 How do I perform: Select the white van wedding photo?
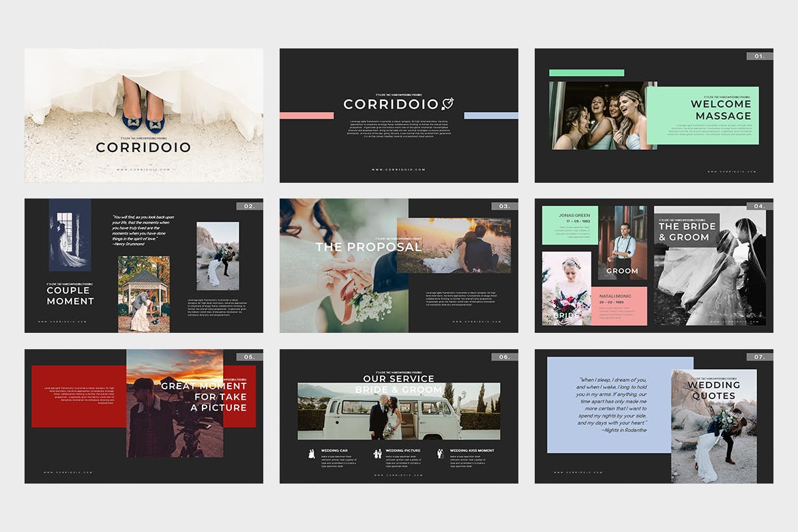[398, 410]
